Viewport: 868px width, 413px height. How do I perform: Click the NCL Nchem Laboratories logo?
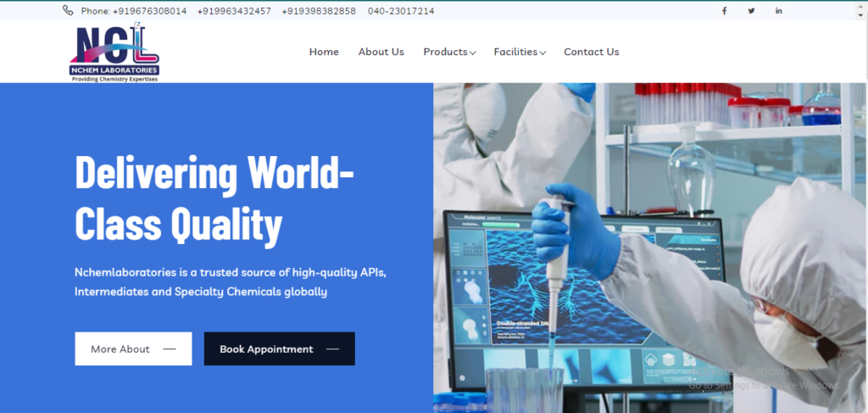(114, 52)
